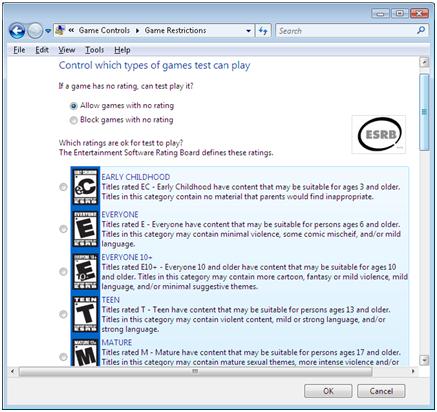Viewport: 437px width, 412px height.
Task: Click the eC Early Childhood rating icon
Action: point(85,187)
